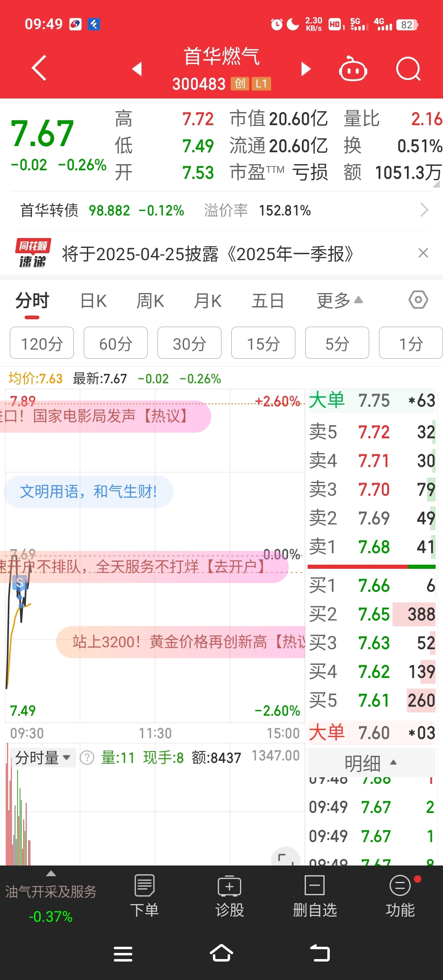This screenshot has width=443, height=980.
Task: Open the robot assistant icon
Action: 353,69
